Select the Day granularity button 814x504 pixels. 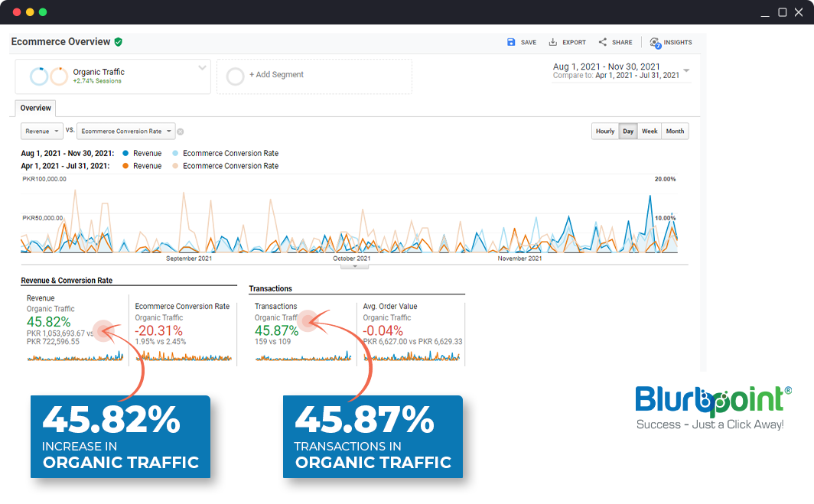point(628,132)
